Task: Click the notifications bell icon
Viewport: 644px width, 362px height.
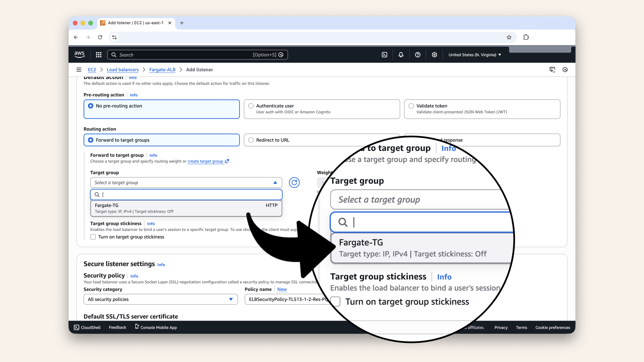Action: click(400, 54)
